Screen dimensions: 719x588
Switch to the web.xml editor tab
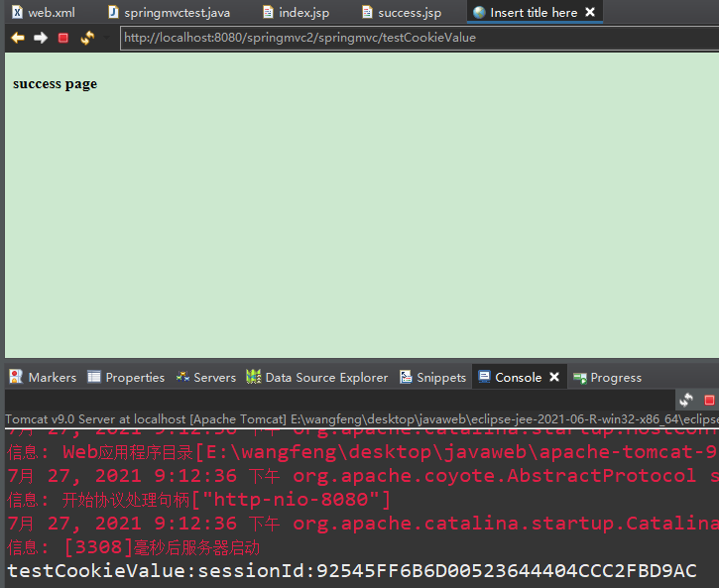pyautogui.click(x=44, y=12)
